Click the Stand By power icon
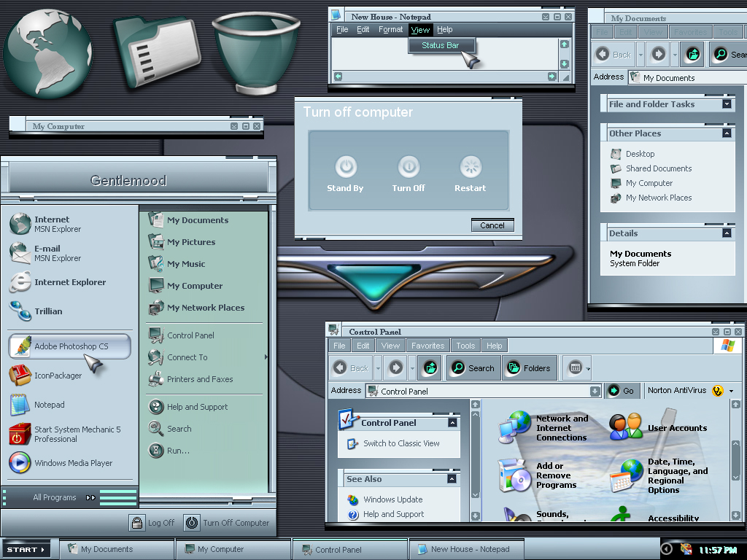 pos(346,167)
